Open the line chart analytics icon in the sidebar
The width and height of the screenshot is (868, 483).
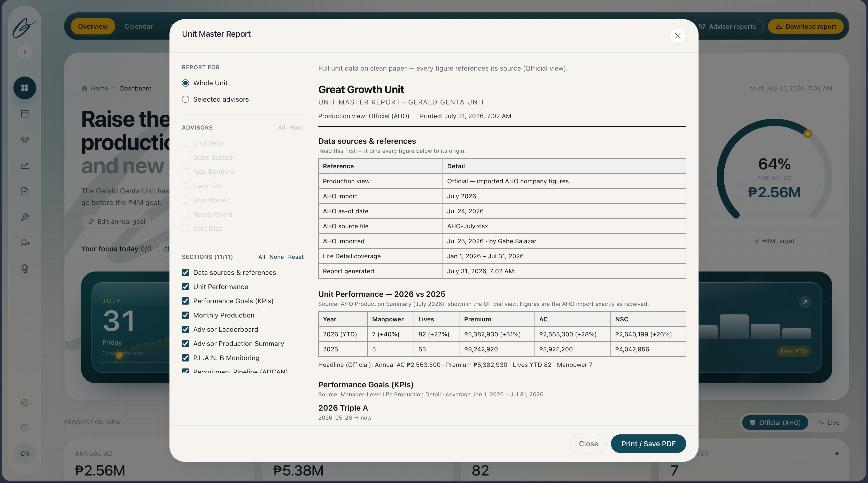click(25, 165)
